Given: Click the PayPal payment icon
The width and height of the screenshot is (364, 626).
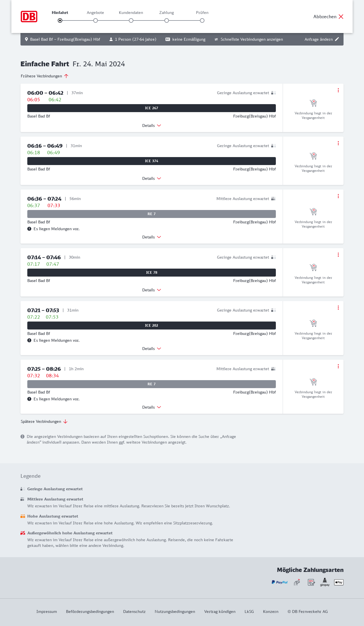Looking at the screenshot, I should [x=280, y=582].
